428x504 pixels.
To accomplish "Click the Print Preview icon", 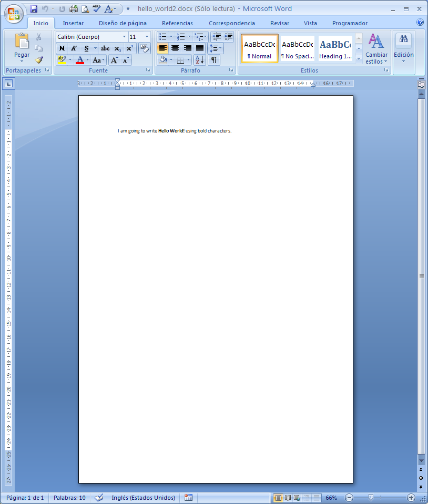I will (x=85, y=9).
